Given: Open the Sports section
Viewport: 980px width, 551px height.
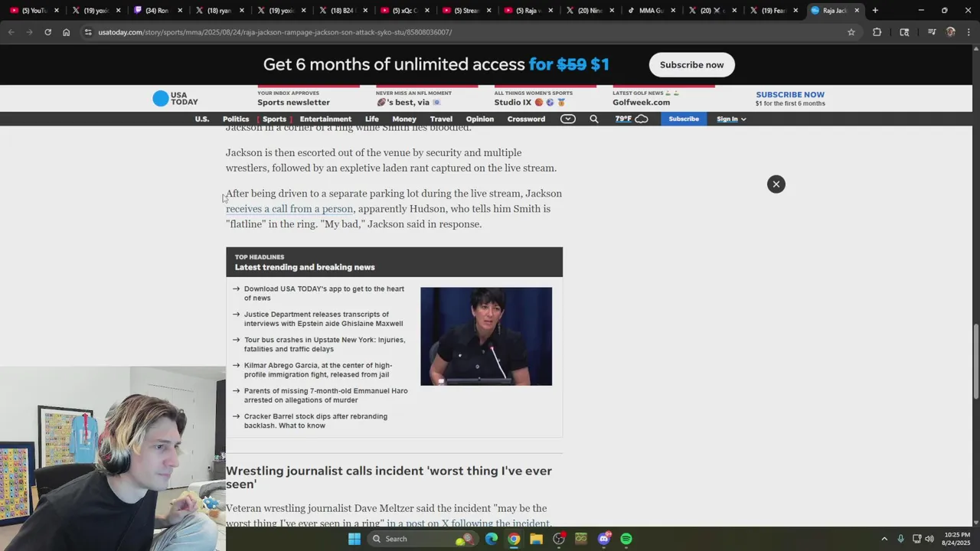Looking at the screenshot, I should click(274, 119).
